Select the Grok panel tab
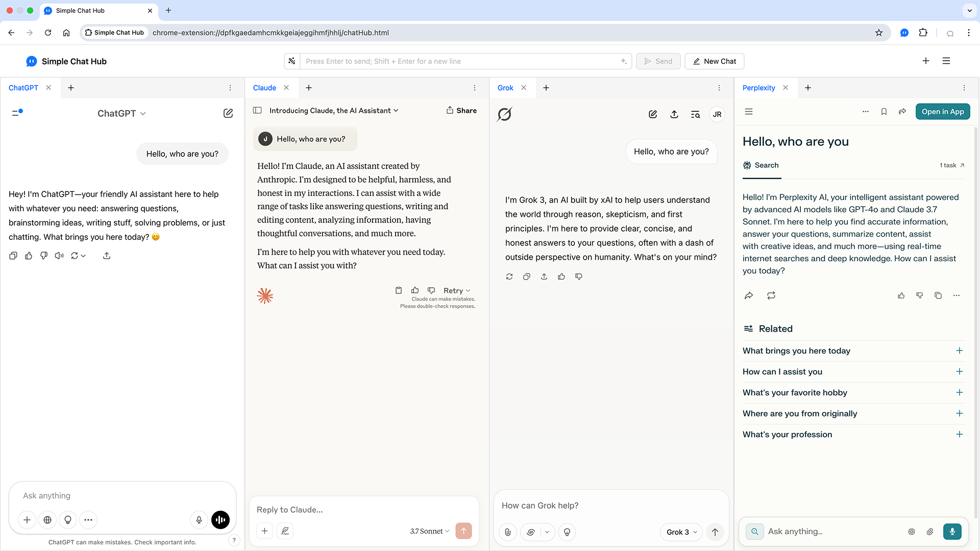 tap(505, 88)
